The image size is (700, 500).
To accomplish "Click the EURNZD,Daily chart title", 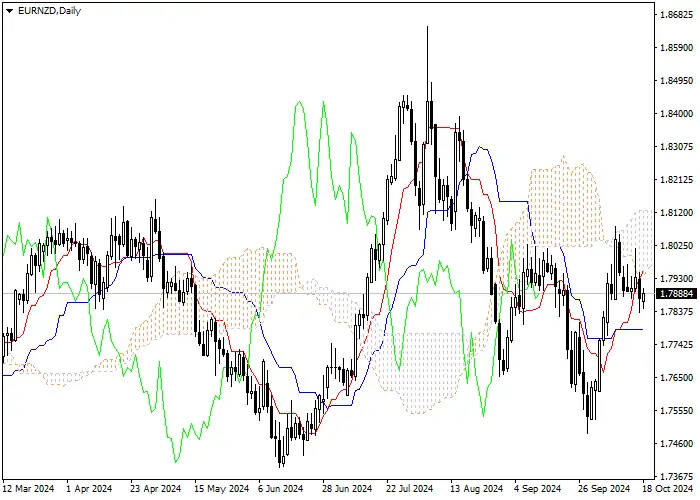I will pyautogui.click(x=49, y=11).
